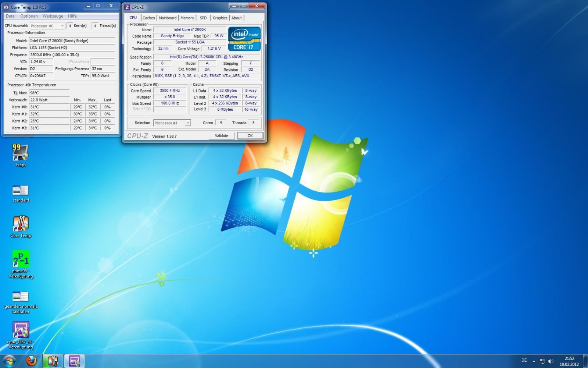Click the Model field 'Intel Core i7 2600K (Sandy Bridge)'

click(72, 41)
